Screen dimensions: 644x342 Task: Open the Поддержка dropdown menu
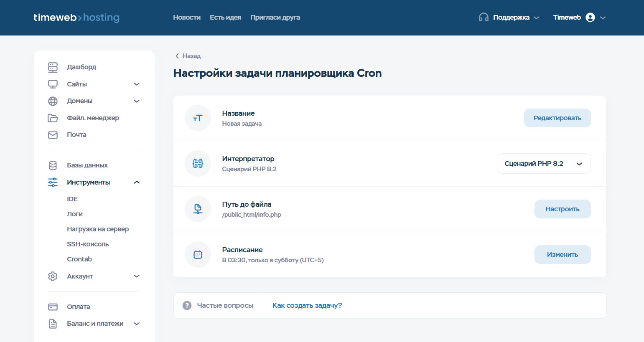[516, 18]
